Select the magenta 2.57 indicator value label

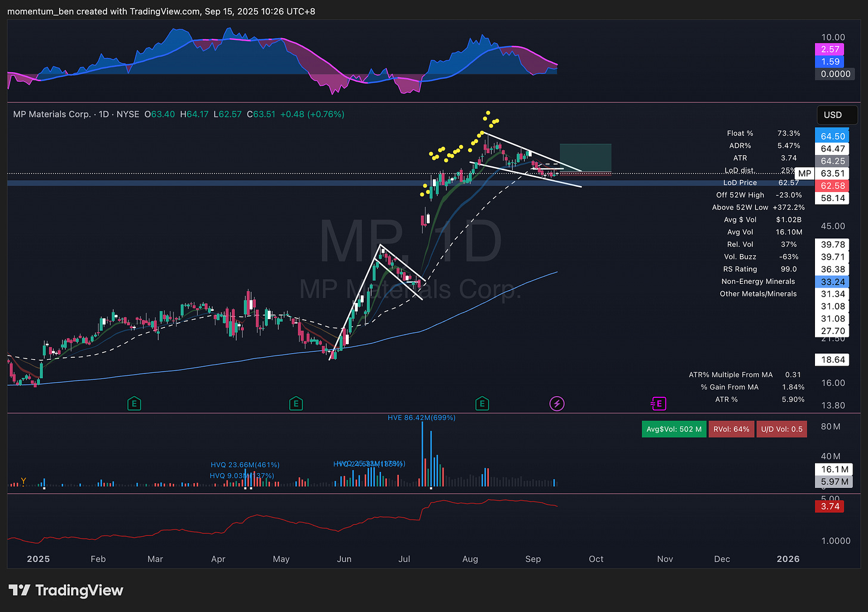830,50
